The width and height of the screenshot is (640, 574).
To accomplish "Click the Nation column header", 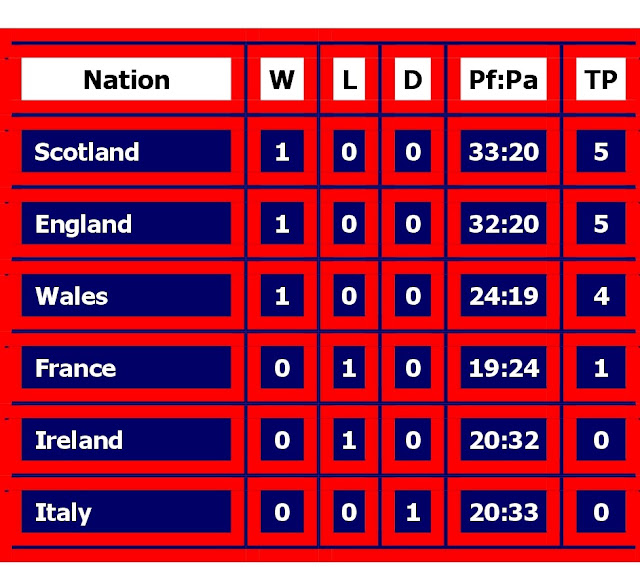I will coord(126,79).
